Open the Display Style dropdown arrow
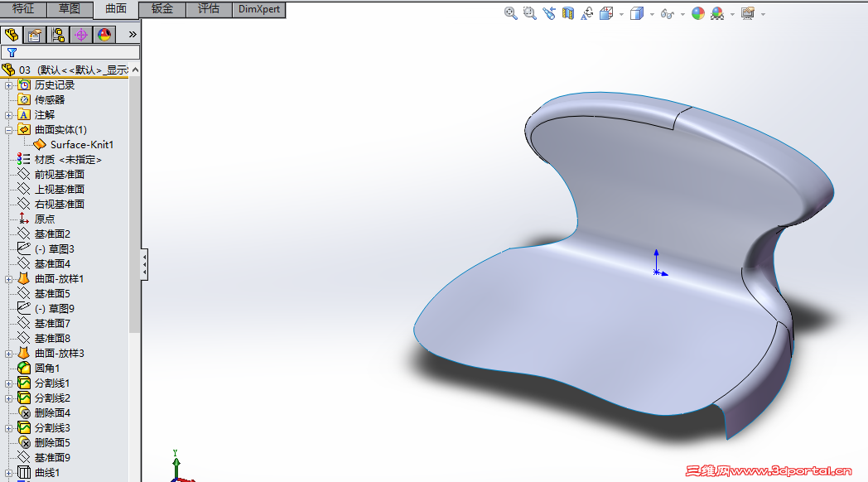 (652, 14)
